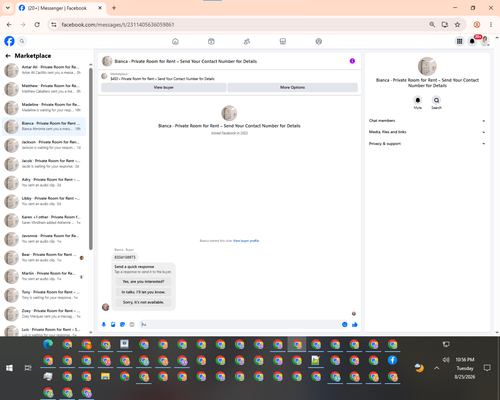Bookmark this page with the star icon
The image size is (500, 400).
point(457,24)
